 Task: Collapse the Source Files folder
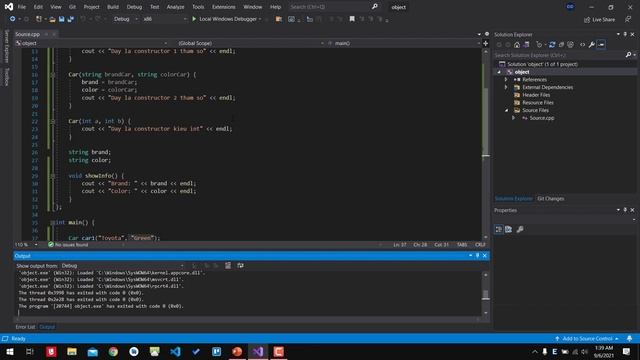[x=506, y=111]
